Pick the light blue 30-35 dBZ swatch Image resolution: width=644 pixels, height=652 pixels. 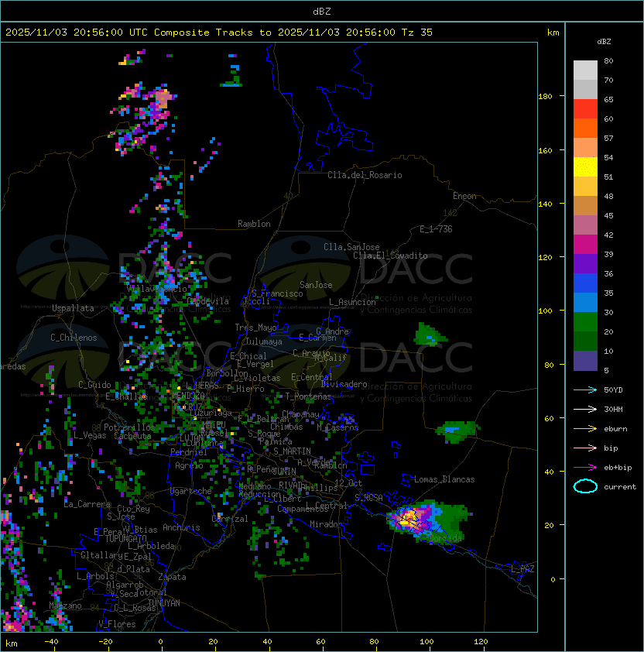585,302
